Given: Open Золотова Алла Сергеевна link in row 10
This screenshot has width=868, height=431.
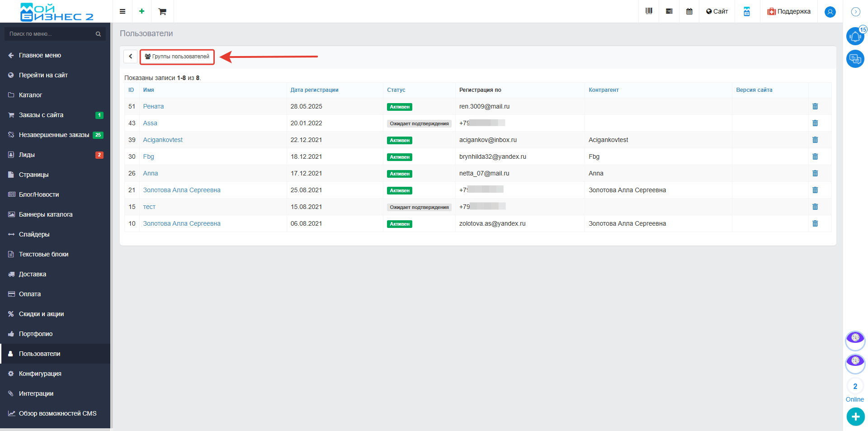Looking at the screenshot, I should 182,223.
